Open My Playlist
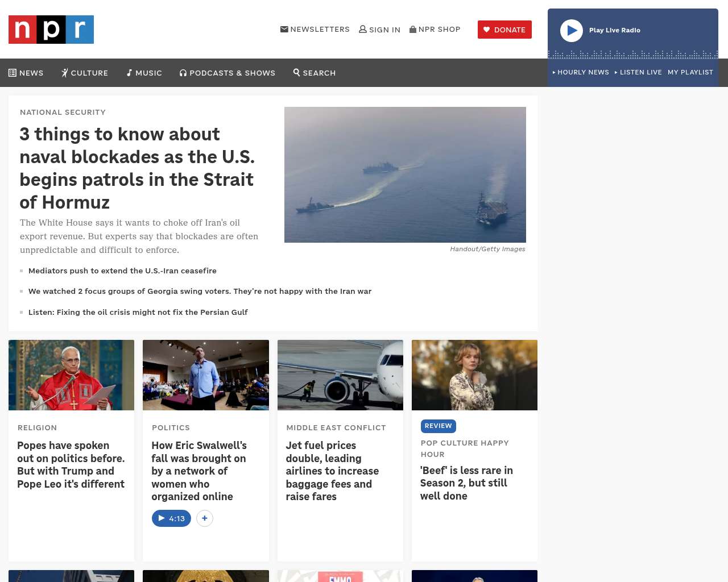728x582 pixels. click(690, 72)
